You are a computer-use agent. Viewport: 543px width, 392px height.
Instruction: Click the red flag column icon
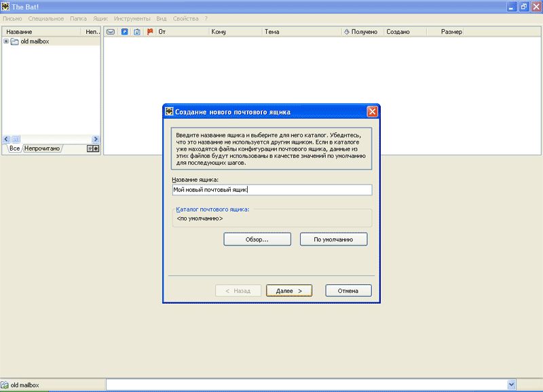[x=150, y=32]
